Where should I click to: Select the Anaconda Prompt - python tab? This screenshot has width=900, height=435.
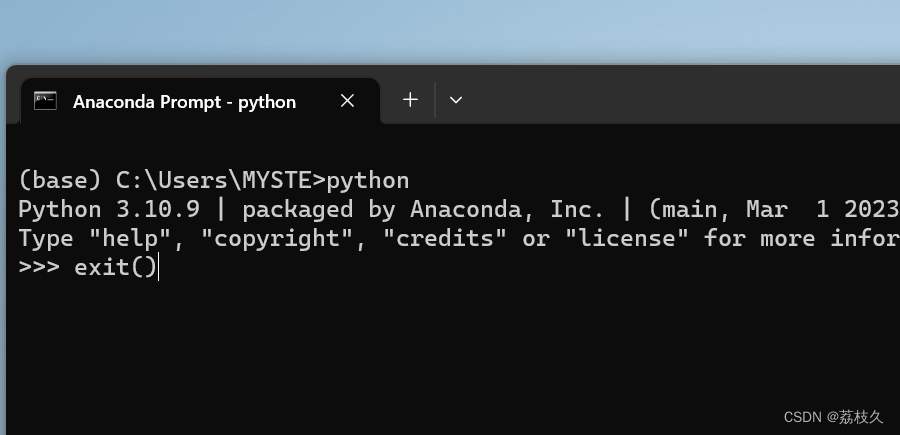pos(184,102)
